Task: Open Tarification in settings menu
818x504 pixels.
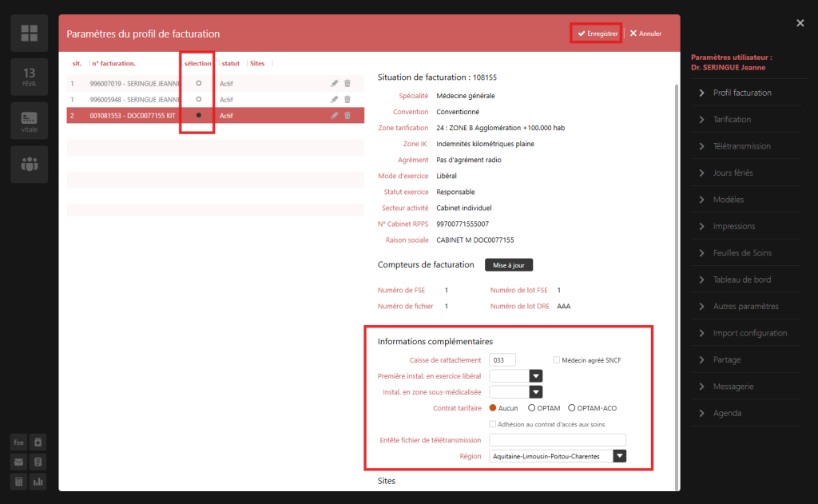Action: coord(732,119)
